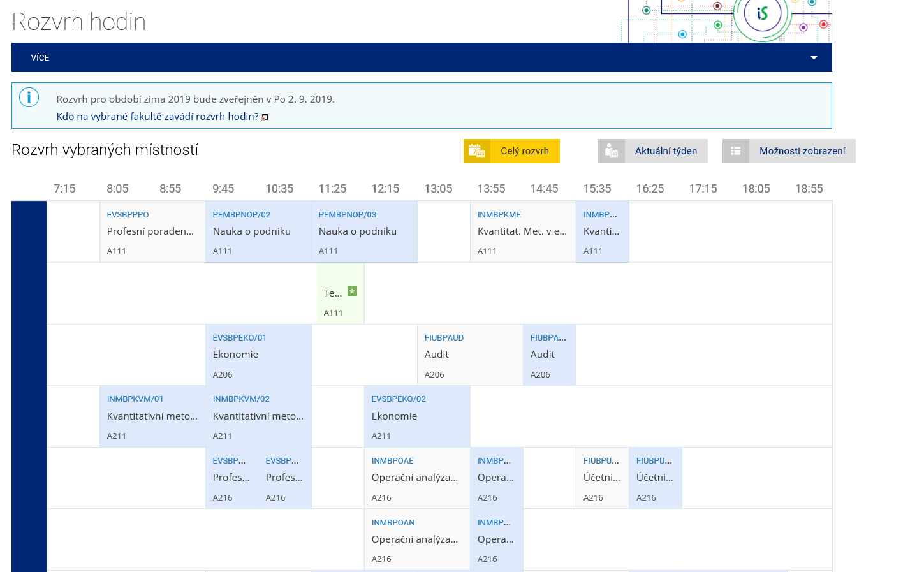
Task: Select FIUBPAUD Audit course link
Action: point(444,338)
